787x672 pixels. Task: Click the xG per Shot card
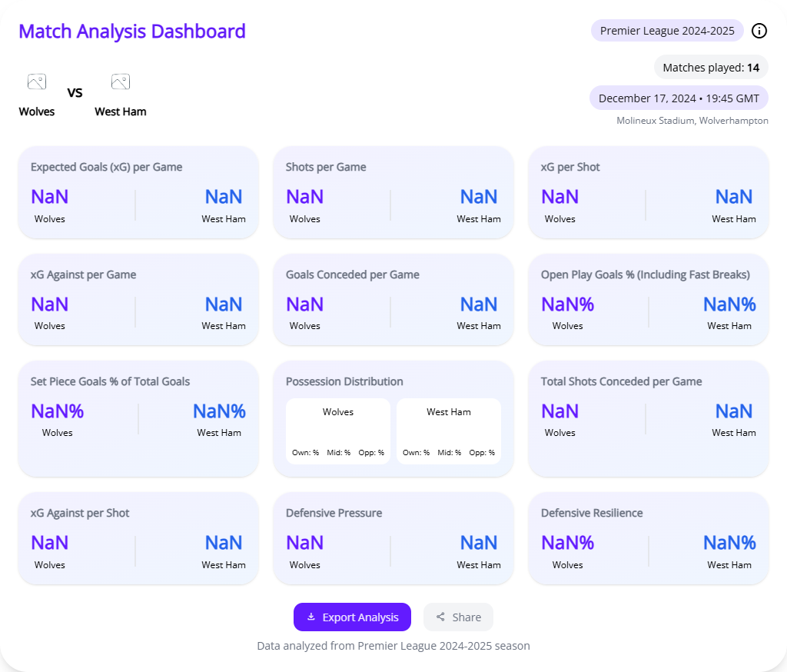(x=649, y=192)
